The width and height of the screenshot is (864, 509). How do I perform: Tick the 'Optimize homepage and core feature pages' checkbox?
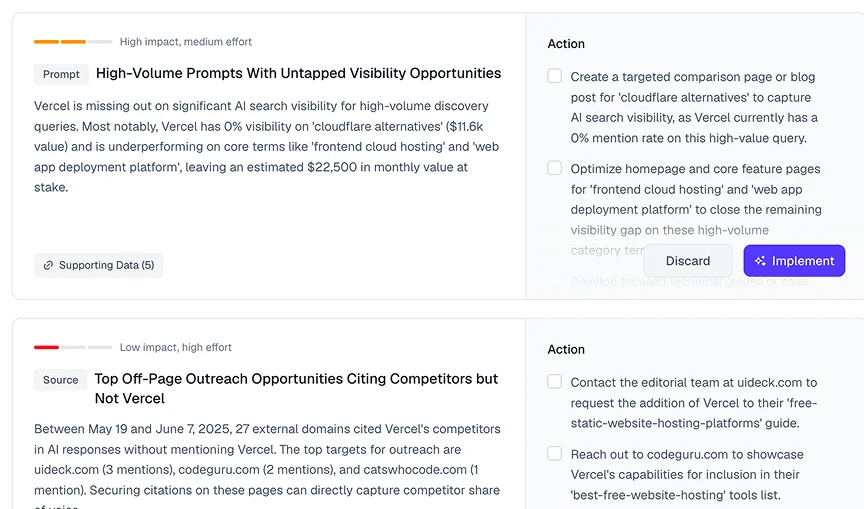coord(555,168)
